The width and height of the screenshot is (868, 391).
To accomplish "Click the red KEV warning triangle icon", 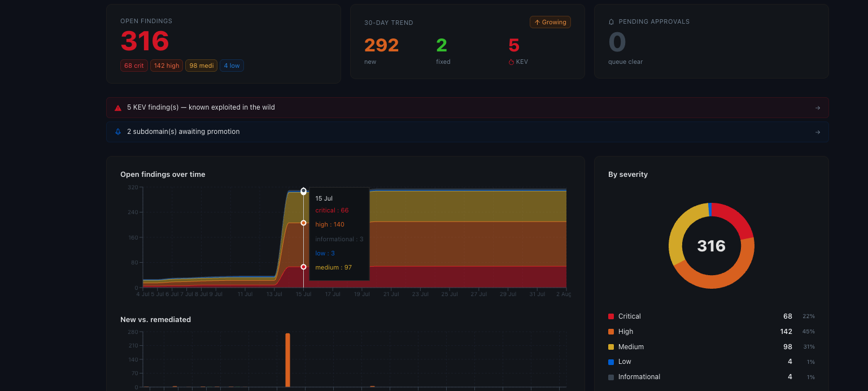I will pyautogui.click(x=118, y=107).
